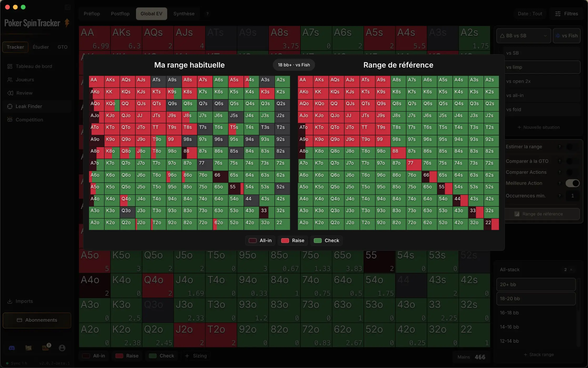Open the Discord icon in the sidebar footer
Viewport: 588px width, 368px height.
pyautogui.click(x=12, y=348)
